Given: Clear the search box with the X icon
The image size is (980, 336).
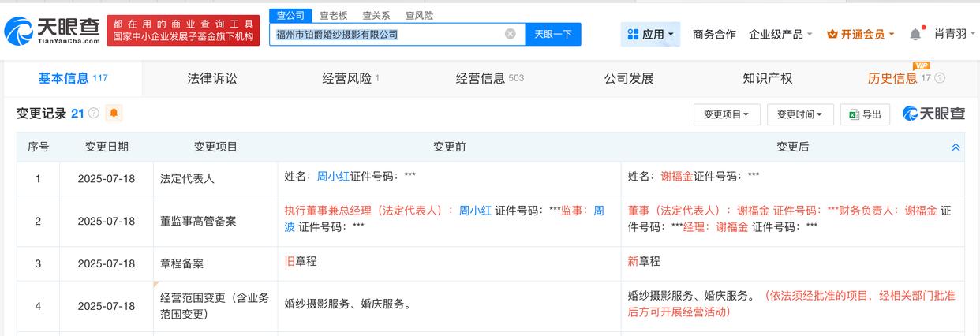Looking at the screenshot, I should coord(511,34).
